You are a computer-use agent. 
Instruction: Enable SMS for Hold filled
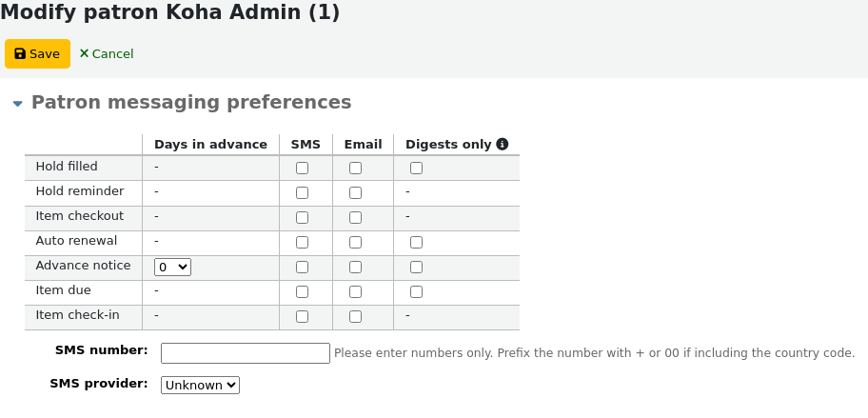302,169
